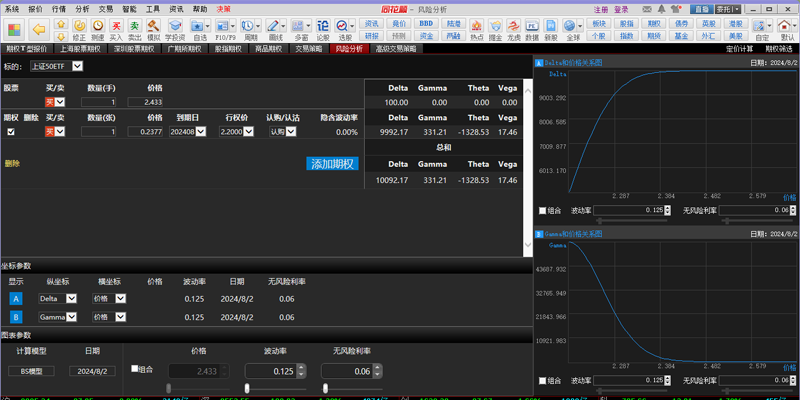Click the 卖出 (sell) toolbar icon
800x400 pixels.
tap(134, 28)
